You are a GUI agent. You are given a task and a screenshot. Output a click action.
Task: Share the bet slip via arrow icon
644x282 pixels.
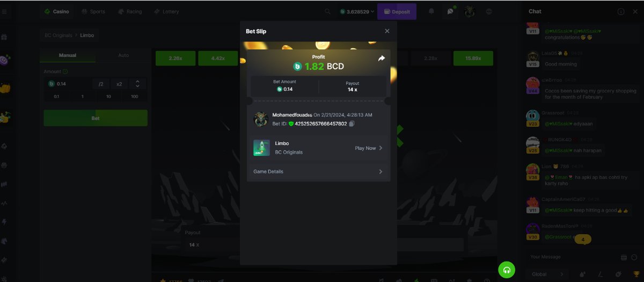coord(382,58)
